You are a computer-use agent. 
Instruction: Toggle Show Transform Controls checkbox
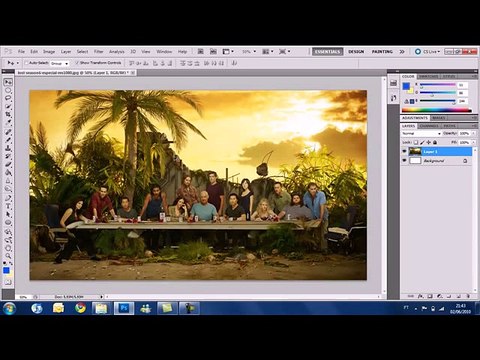[77, 63]
